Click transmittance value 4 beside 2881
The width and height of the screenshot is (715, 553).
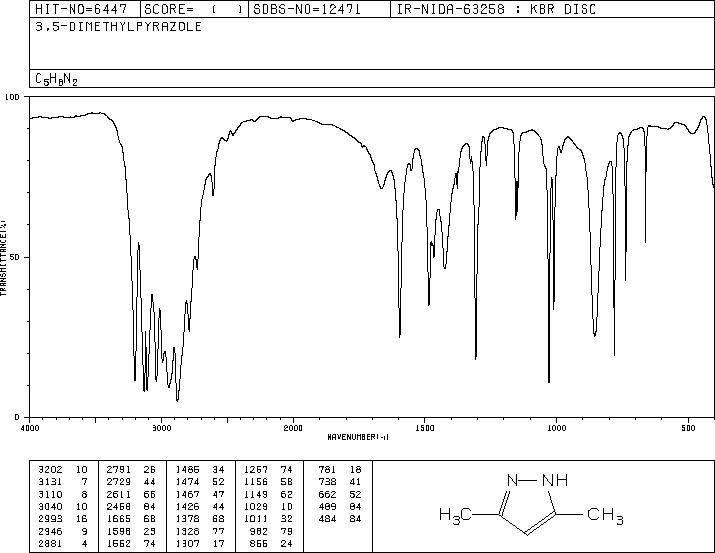(x=84, y=543)
